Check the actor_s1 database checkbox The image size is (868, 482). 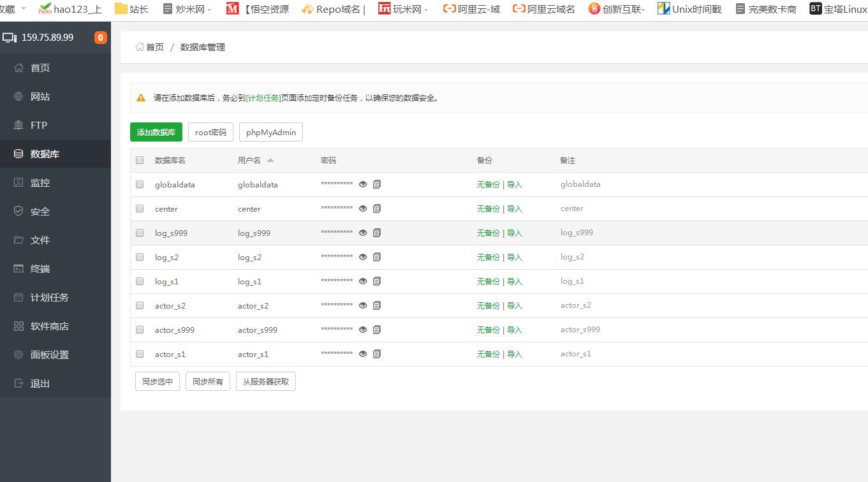pos(140,354)
